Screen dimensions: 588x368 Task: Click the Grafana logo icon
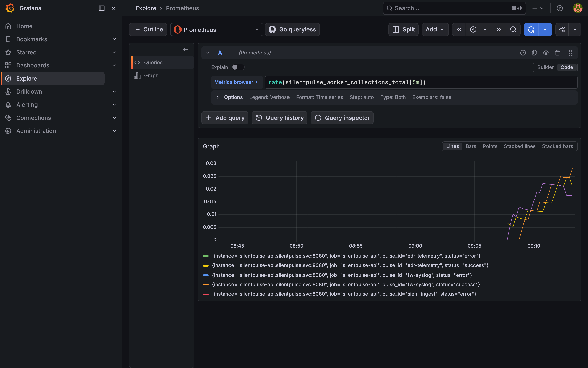click(10, 8)
